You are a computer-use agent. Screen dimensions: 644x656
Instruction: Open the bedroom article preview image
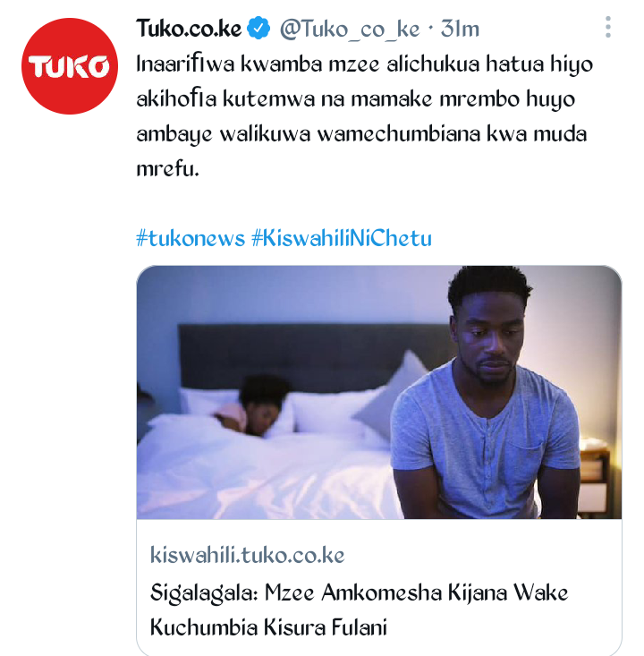[379, 392]
